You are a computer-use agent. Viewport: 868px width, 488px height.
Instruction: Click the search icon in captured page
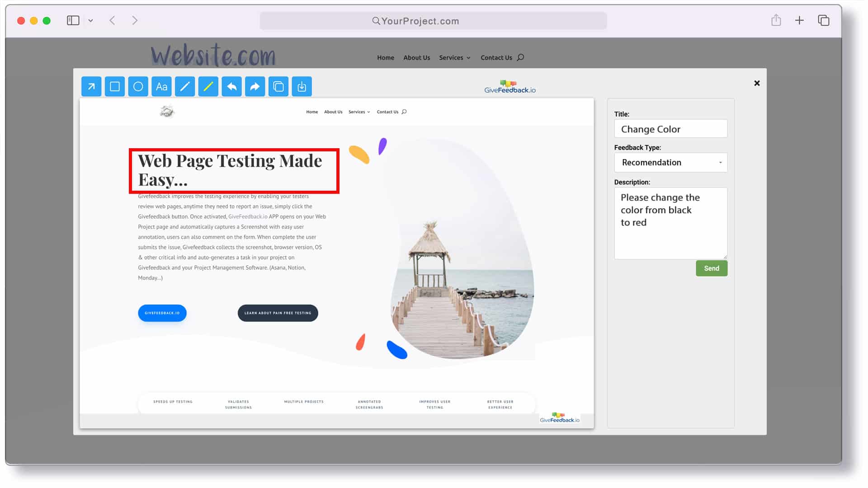point(404,112)
